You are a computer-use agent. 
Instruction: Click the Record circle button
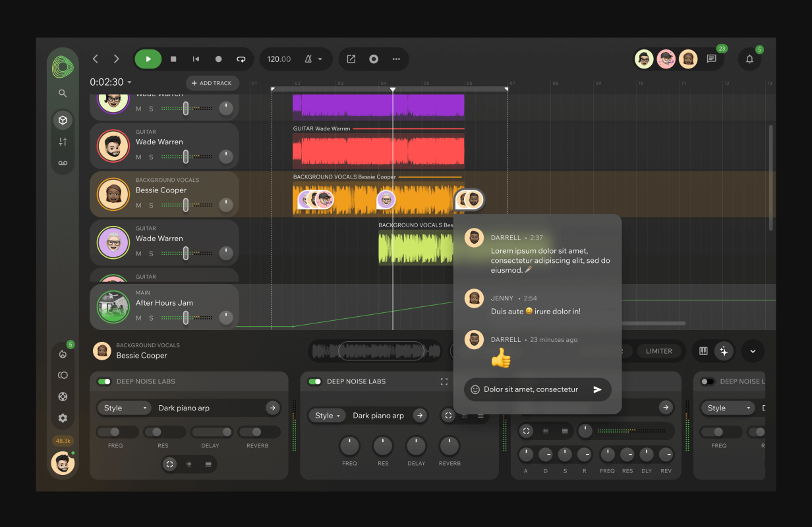(x=218, y=59)
